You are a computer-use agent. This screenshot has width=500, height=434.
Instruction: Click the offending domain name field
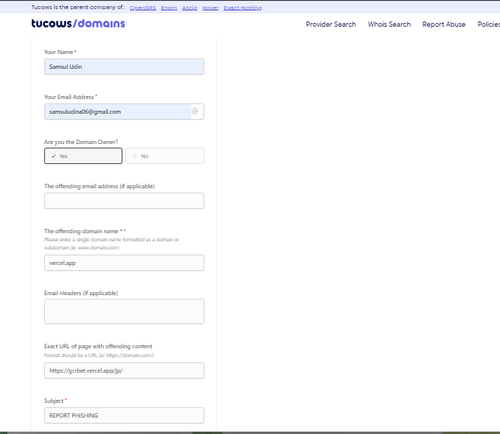point(124,263)
